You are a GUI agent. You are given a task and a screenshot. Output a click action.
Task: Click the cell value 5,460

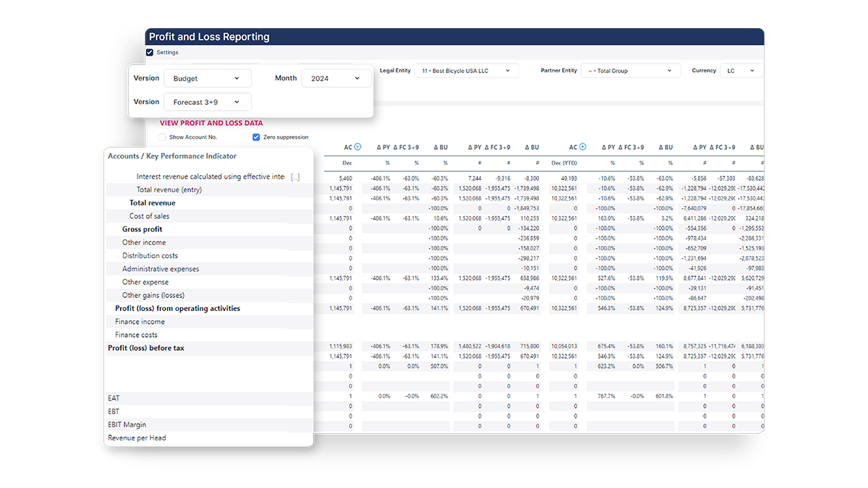point(346,178)
